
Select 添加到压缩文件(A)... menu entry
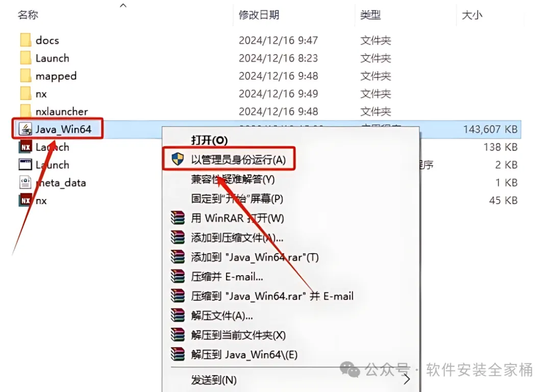[x=237, y=238]
